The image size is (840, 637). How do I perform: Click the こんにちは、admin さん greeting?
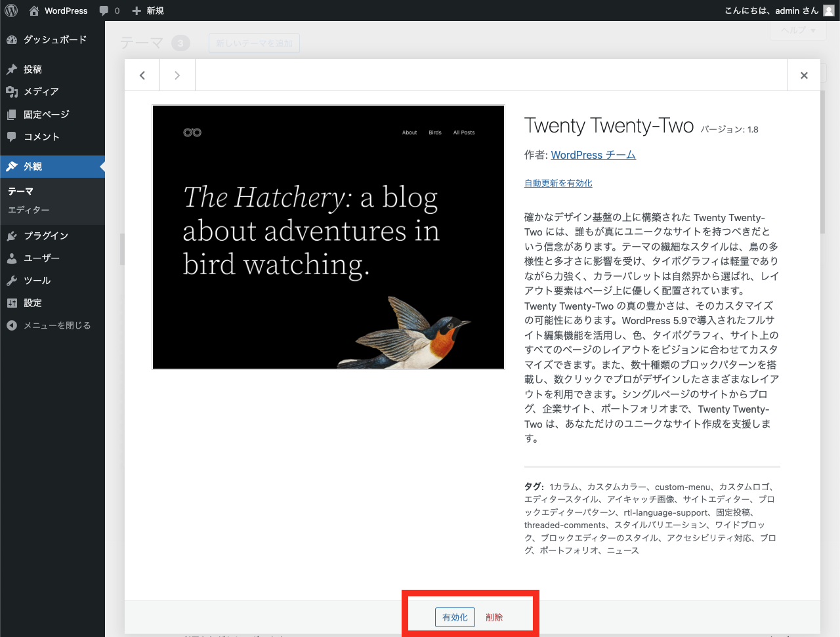772,10
